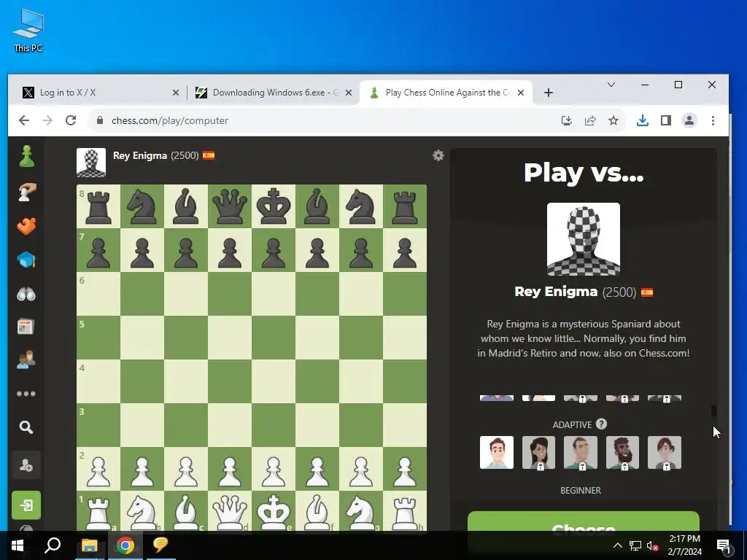
Task: Click browser back arrow
Action: (24, 120)
